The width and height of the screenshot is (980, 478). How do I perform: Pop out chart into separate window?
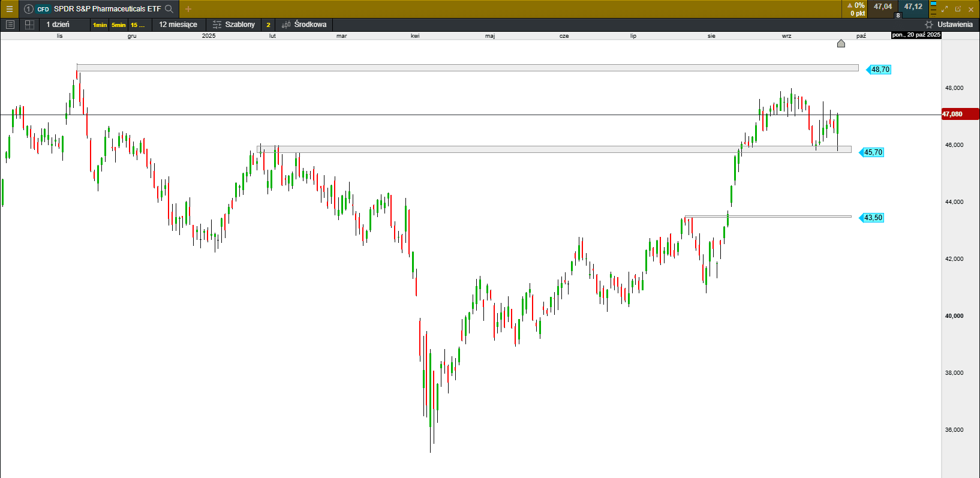(958, 9)
